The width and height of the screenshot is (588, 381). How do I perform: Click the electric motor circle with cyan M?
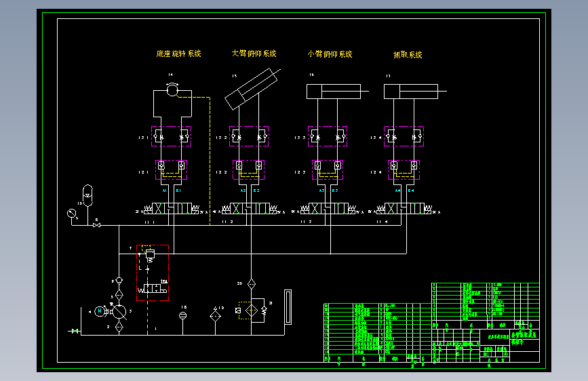(100, 311)
